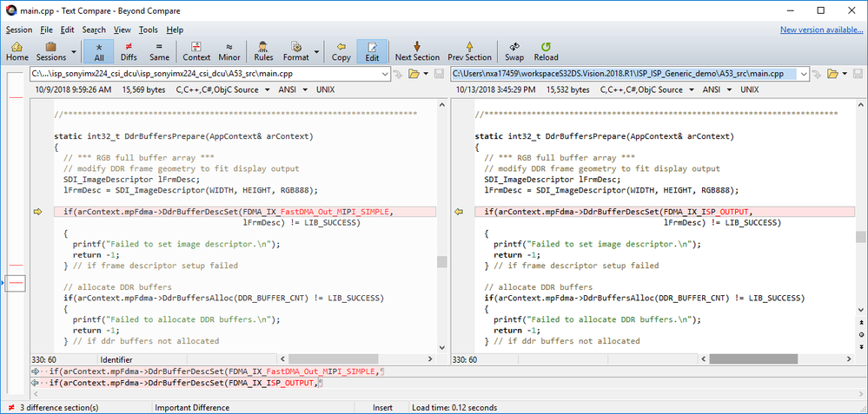
Task: Click the Home toolbar icon
Action: [17, 51]
